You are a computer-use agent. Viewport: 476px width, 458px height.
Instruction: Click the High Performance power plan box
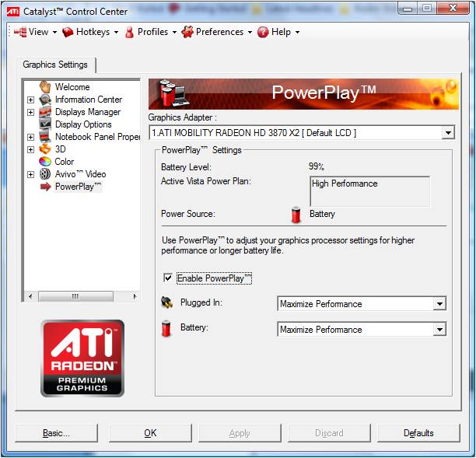[369, 191]
